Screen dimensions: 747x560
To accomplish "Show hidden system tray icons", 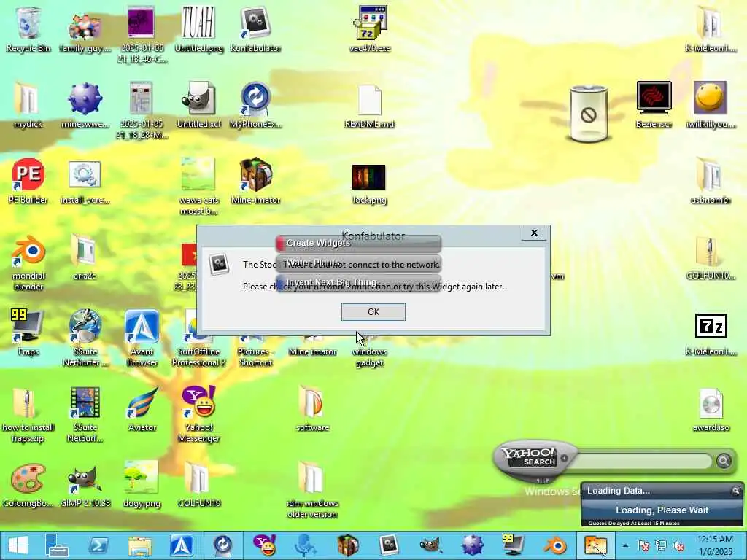I will click(x=625, y=545).
